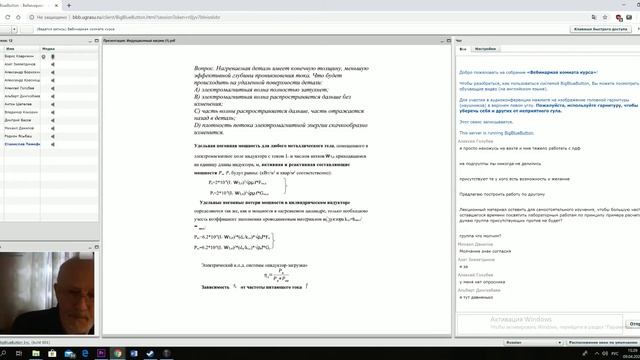640x360 pixels.
Task: Open the small dropdown arrow in the top-left toolbar
Action: (x=14, y=29)
